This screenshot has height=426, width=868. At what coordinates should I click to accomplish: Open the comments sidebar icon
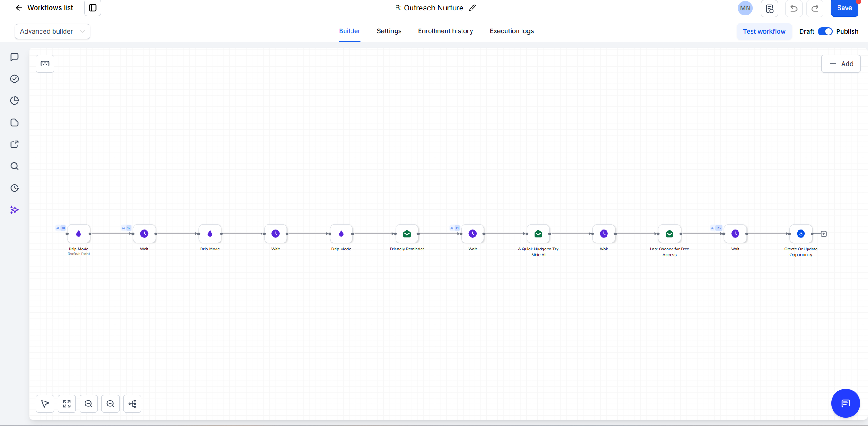15,57
